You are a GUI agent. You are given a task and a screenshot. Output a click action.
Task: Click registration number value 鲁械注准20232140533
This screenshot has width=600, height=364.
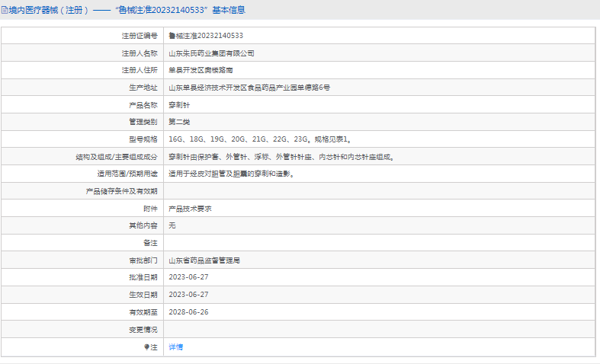[206, 36]
